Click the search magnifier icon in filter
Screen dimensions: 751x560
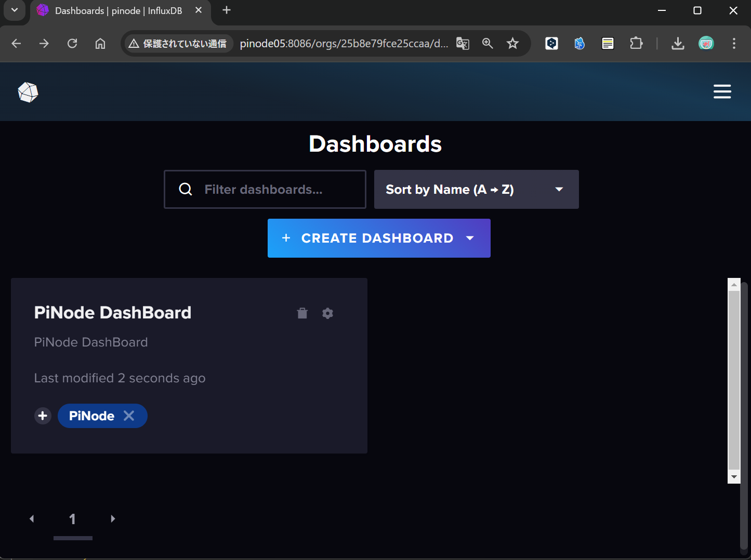[186, 189]
